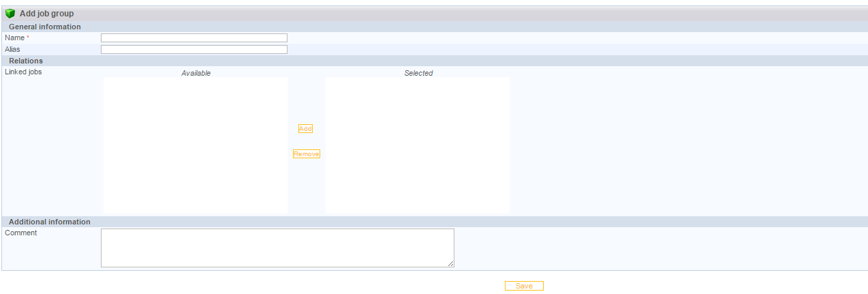
Task: Click inside the Selected jobs list
Action: (x=418, y=145)
